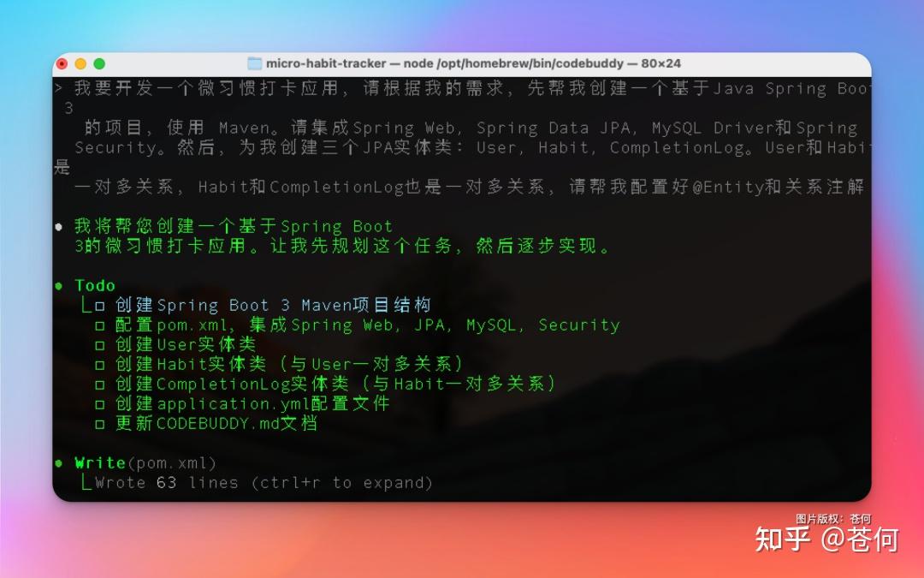
Task: Minimize the window using the yellow button
Action: pos(80,63)
